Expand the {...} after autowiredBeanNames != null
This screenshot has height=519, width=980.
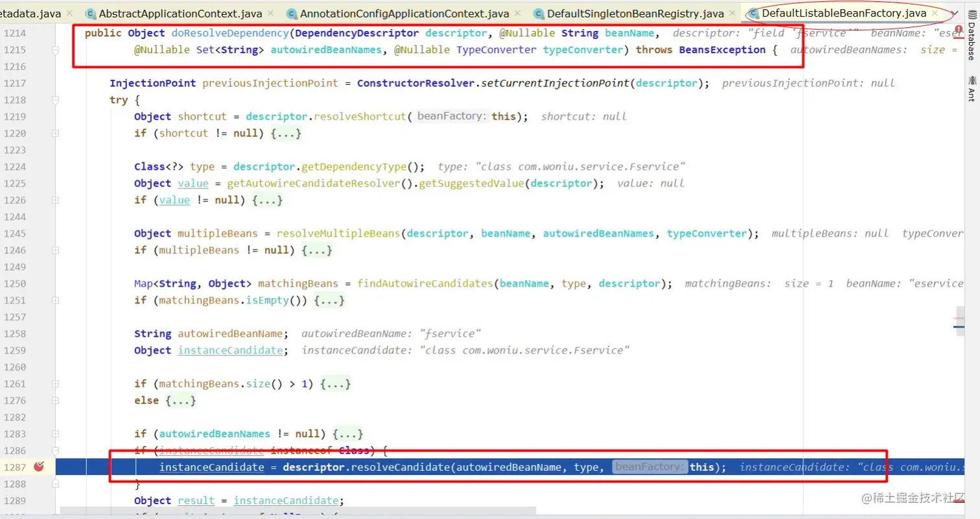tap(348, 434)
